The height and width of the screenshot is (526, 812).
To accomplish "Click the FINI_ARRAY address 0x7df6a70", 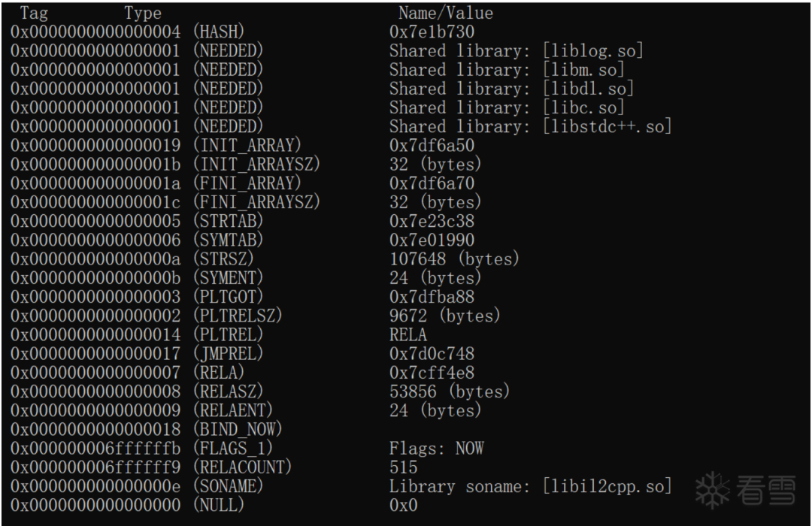I will pos(432,183).
